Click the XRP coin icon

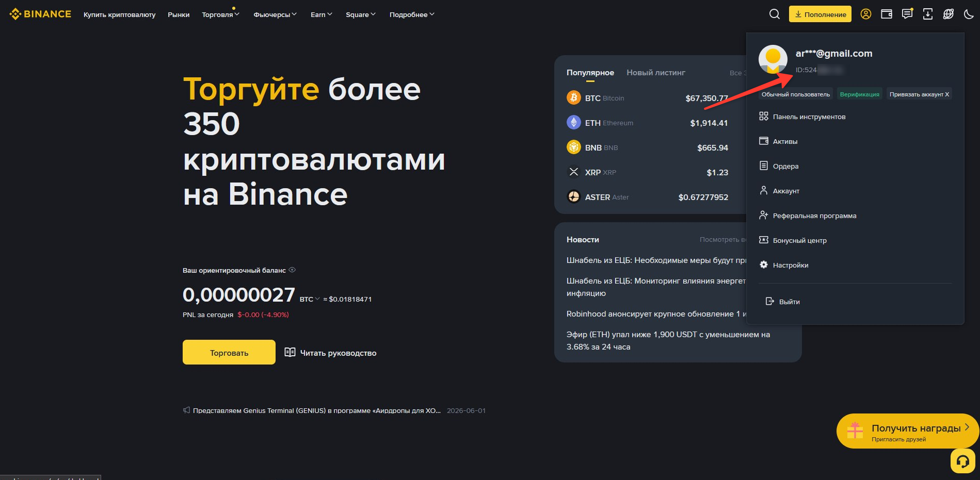[574, 172]
